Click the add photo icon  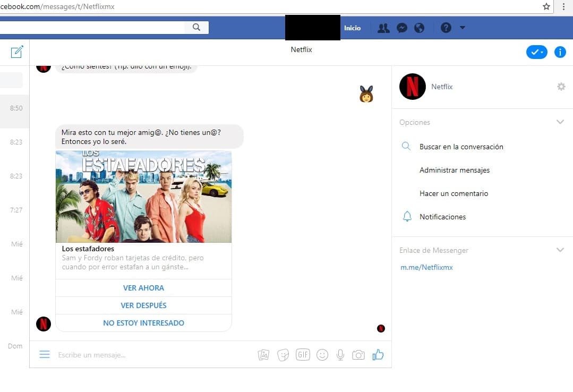tap(263, 355)
